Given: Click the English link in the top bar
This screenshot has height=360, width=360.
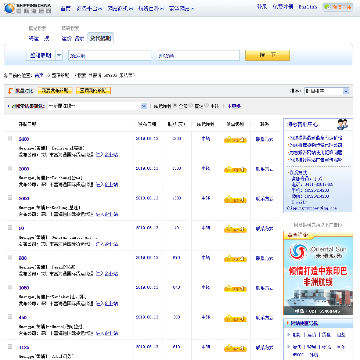Looking at the screenshot, I should (307, 6).
